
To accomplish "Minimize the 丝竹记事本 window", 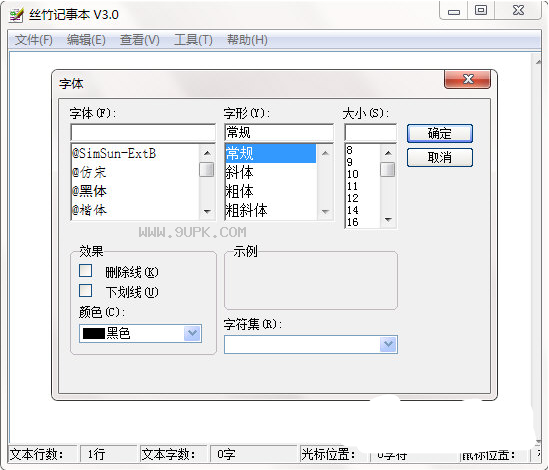I will [454, 11].
